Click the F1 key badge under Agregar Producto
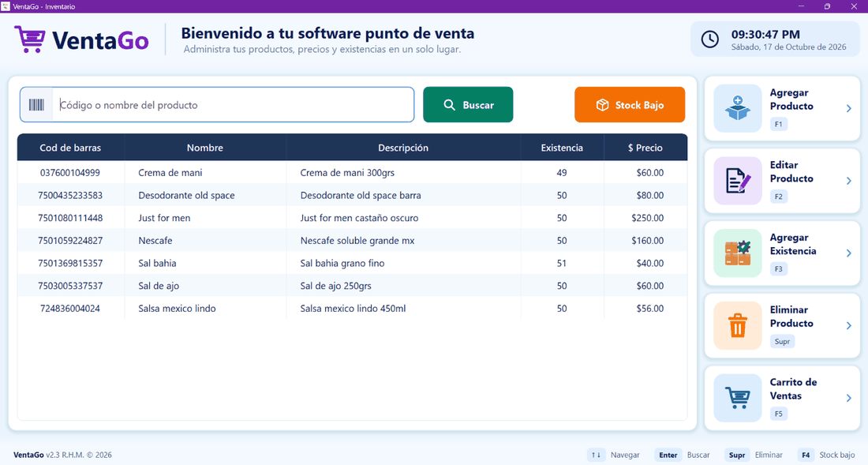868x465 pixels. [x=778, y=124]
